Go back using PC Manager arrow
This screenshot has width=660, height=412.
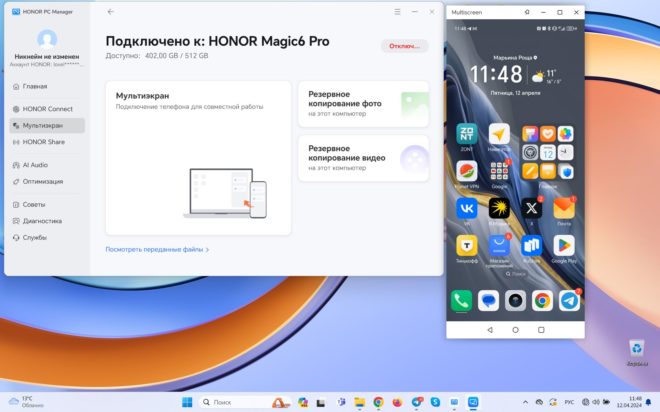[x=110, y=12]
